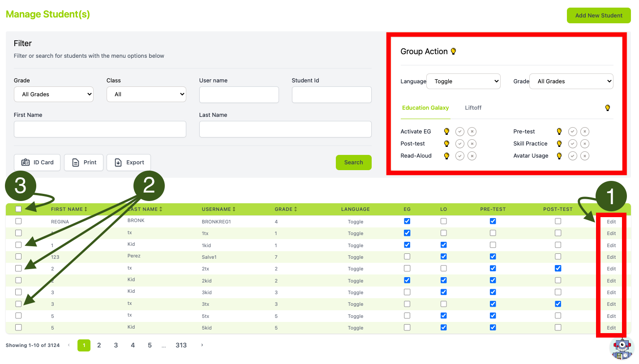Open the Class filter dropdown
The width and height of the screenshot is (639, 364).
tap(146, 94)
